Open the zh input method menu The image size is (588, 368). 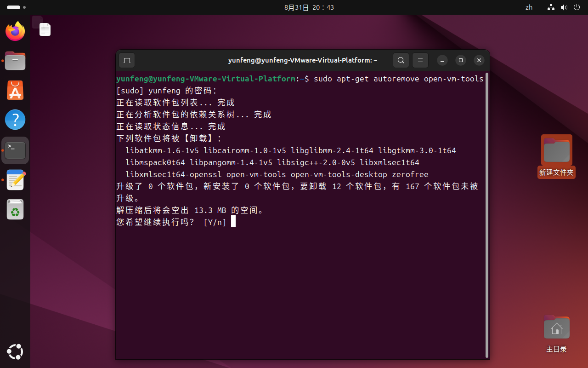click(529, 7)
